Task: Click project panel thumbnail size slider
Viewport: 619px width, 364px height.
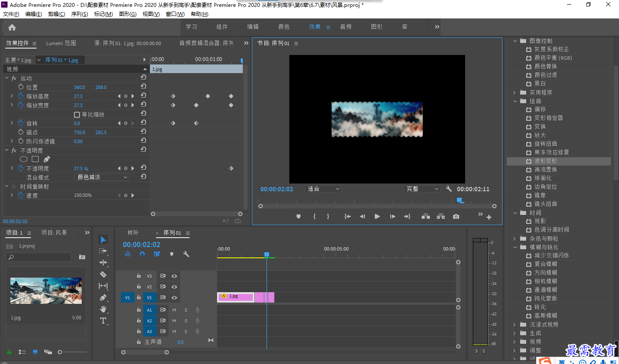Action: (60, 352)
